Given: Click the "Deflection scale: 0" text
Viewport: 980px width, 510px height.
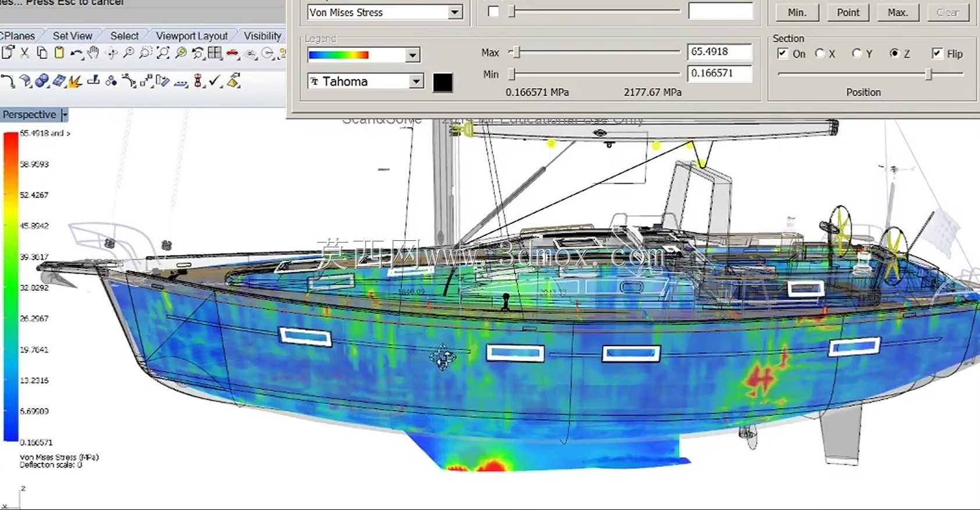Looking at the screenshot, I should click(x=51, y=465).
